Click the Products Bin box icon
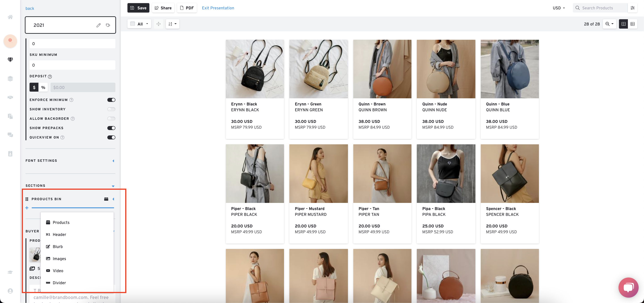 click(106, 199)
